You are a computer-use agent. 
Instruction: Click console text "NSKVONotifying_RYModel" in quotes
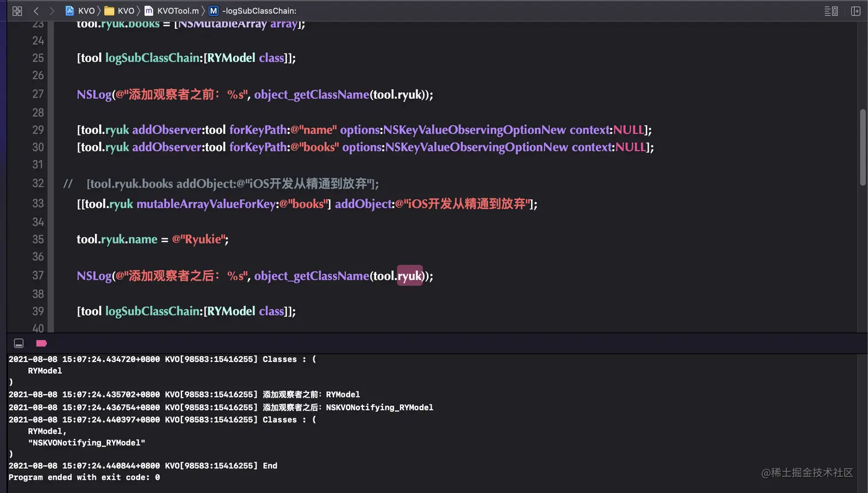click(87, 443)
